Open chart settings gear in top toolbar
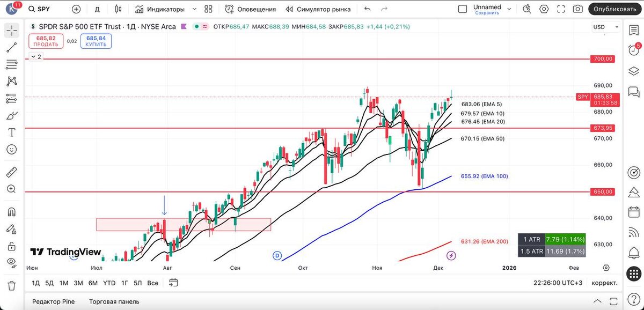 point(544,9)
